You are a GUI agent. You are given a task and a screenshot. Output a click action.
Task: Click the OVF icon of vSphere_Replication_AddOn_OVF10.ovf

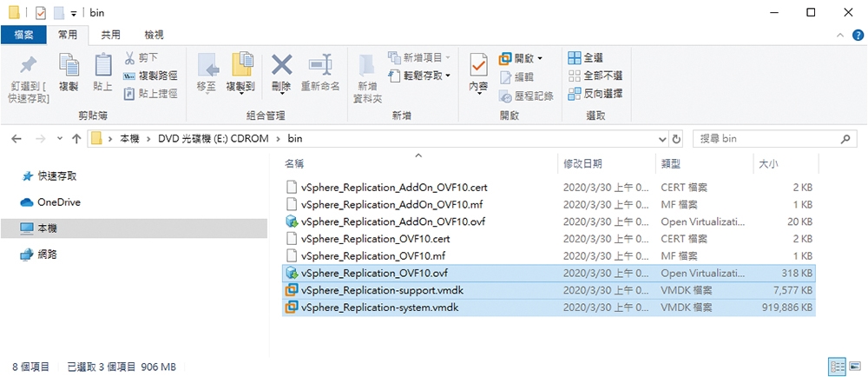pyautogui.click(x=291, y=222)
